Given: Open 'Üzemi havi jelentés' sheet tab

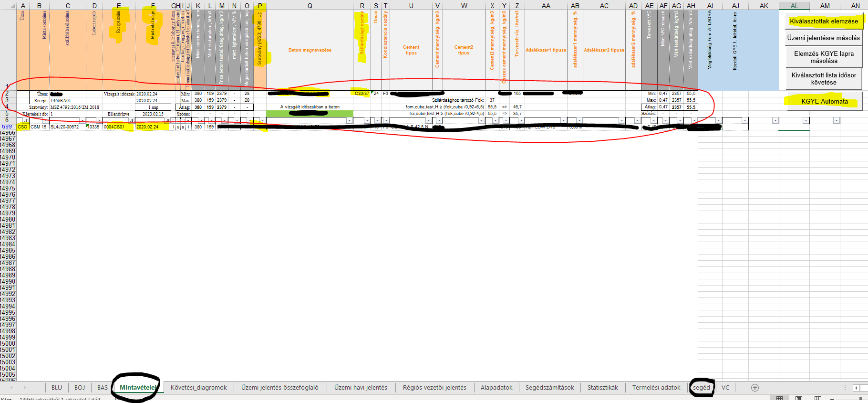Looking at the screenshot, I should (x=361, y=387).
